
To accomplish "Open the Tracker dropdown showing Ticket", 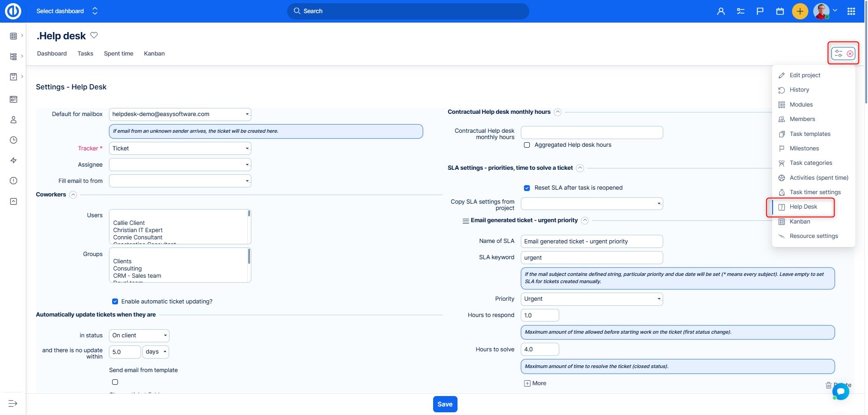I will point(180,149).
